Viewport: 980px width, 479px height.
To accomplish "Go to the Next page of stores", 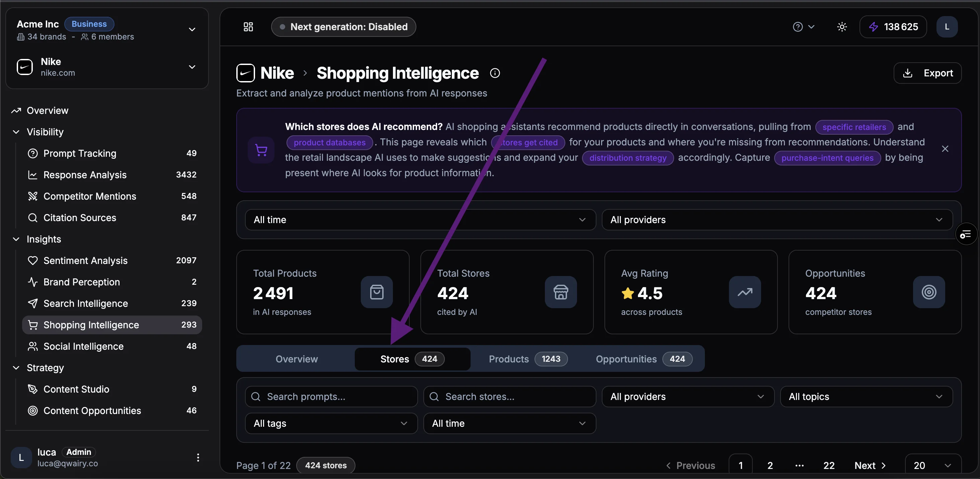I will (x=869, y=465).
